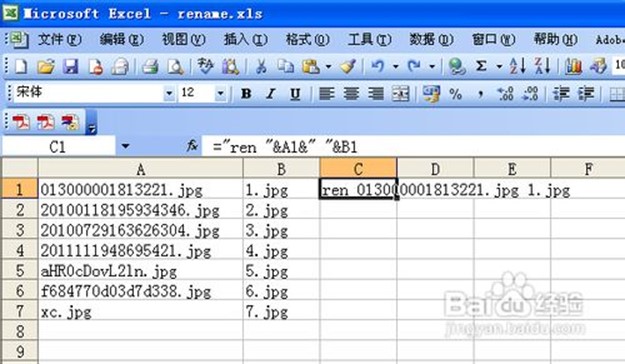Click the Print icon

pyautogui.click(x=150, y=66)
